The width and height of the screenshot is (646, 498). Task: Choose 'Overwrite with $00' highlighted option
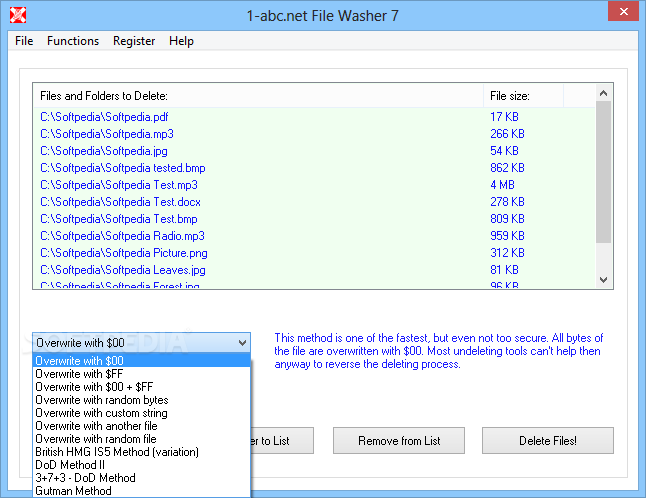pyautogui.click(x=141, y=361)
